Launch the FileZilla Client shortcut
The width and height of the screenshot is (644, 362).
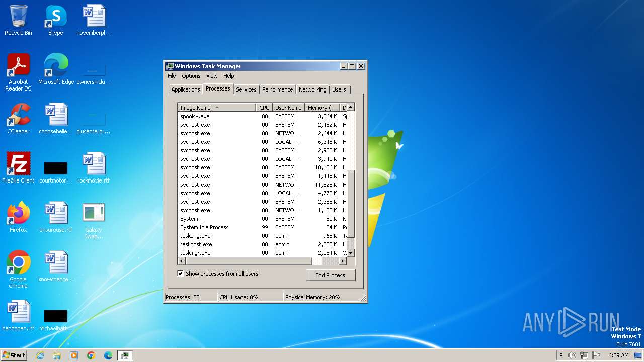(18, 168)
